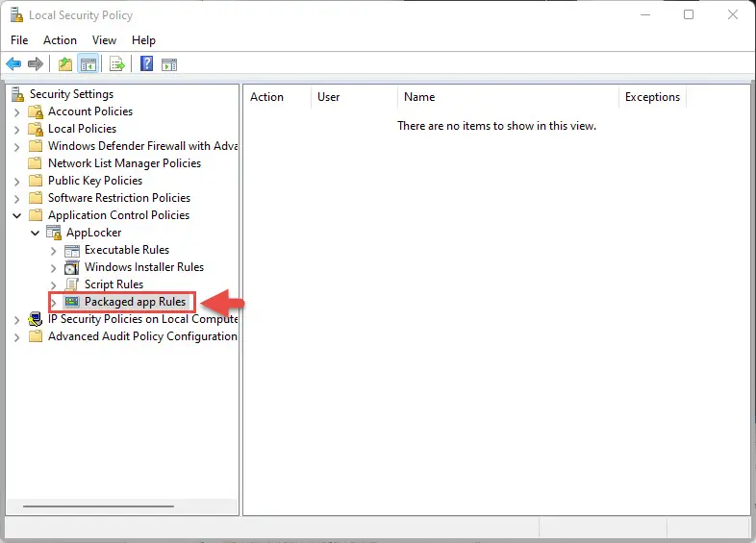Collapse the Application Control Policies node
Screen dimensions: 756x543
point(17,216)
